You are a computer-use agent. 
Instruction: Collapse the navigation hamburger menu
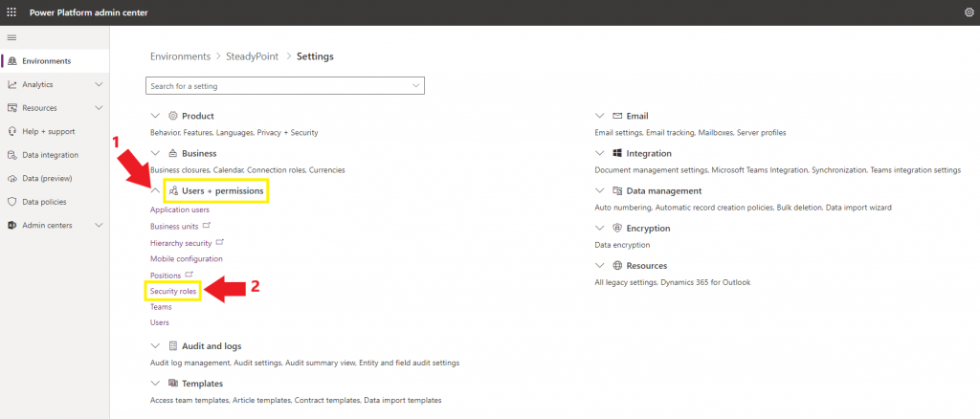11,38
